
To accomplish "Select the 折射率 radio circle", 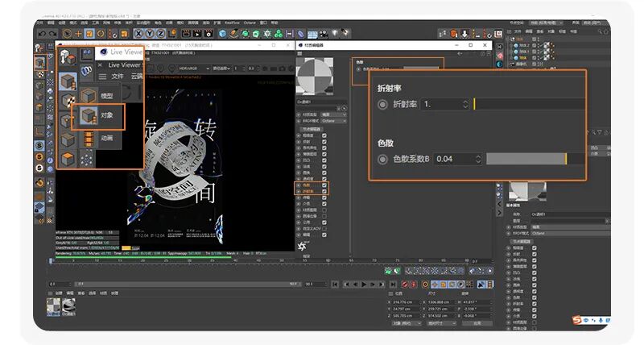I will (x=382, y=105).
